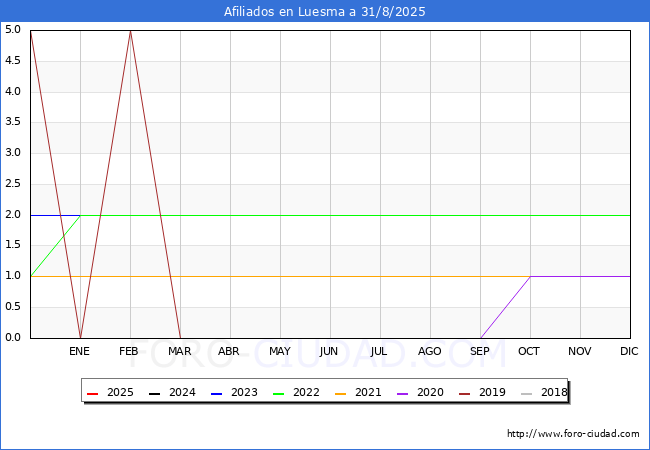This screenshot has width=650, height=450.
Task: Click the 4.0 y-axis value
Action: coord(13,91)
